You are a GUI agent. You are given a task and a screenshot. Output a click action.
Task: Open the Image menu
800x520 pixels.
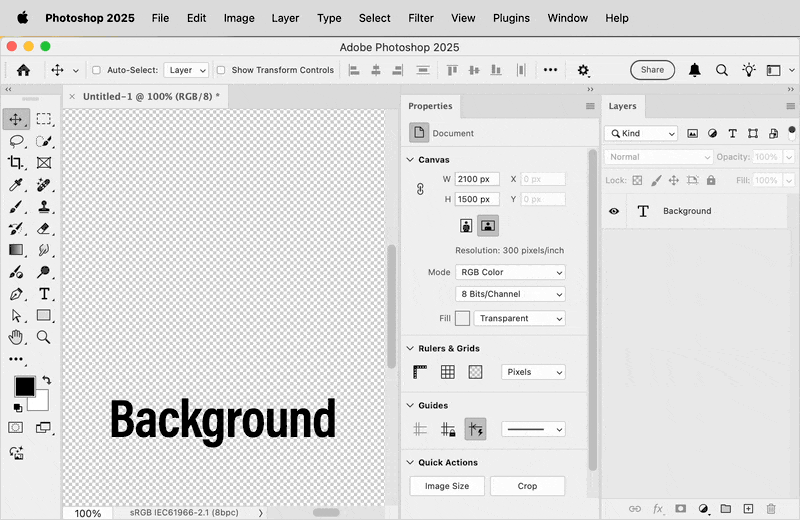[x=239, y=18]
